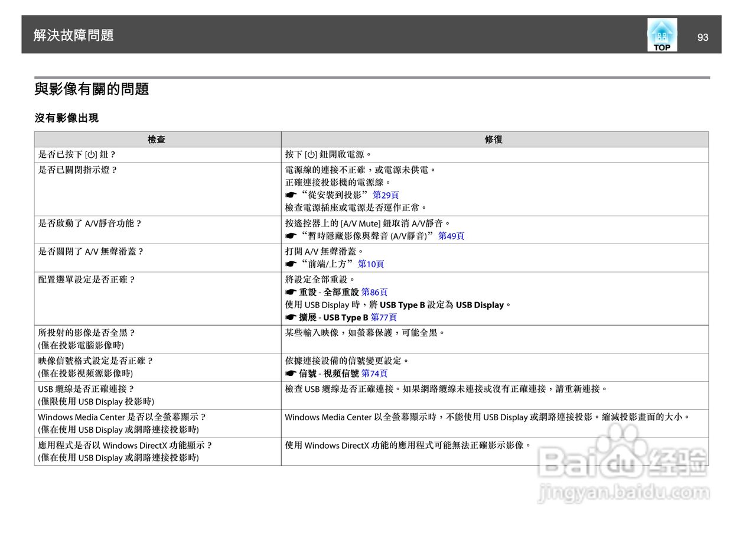
Task: Select the cell 按下鈕開啟電源。
Action: (x=494, y=155)
